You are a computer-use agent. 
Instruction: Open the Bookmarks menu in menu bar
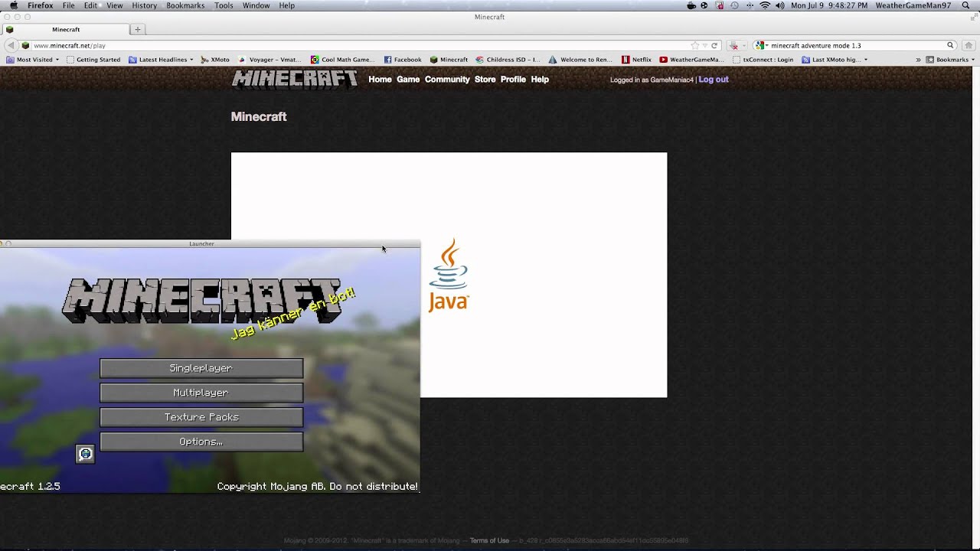pos(185,5)
